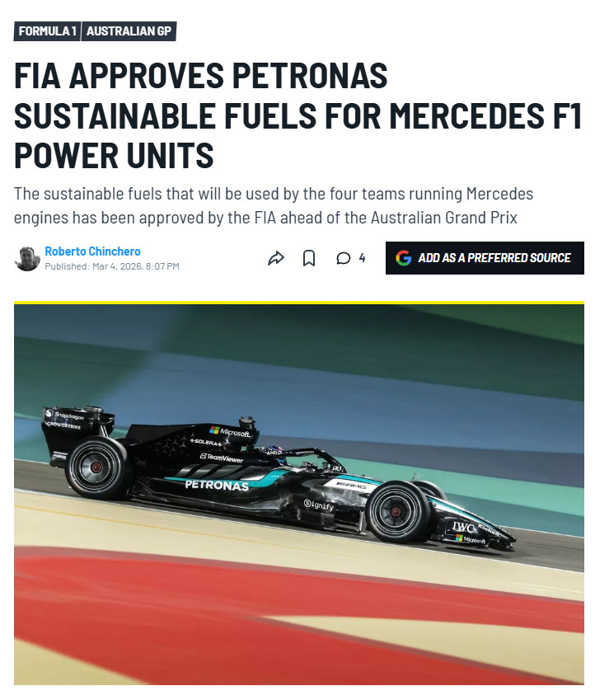Open the Australian GP category tag

[129, 31]
